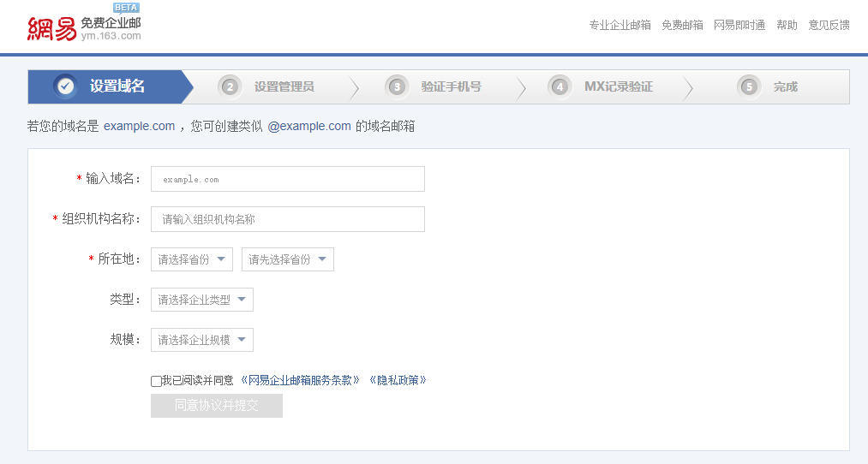Click step 2 number circle icon
Image resolution: width=868 pixels, height=464 pixels.
click(229, 86)
